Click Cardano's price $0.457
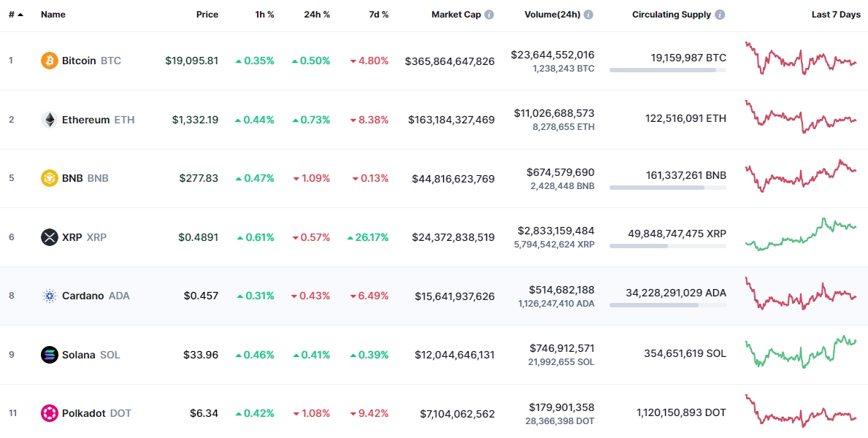The image size is (868, 438). (201, 296)
